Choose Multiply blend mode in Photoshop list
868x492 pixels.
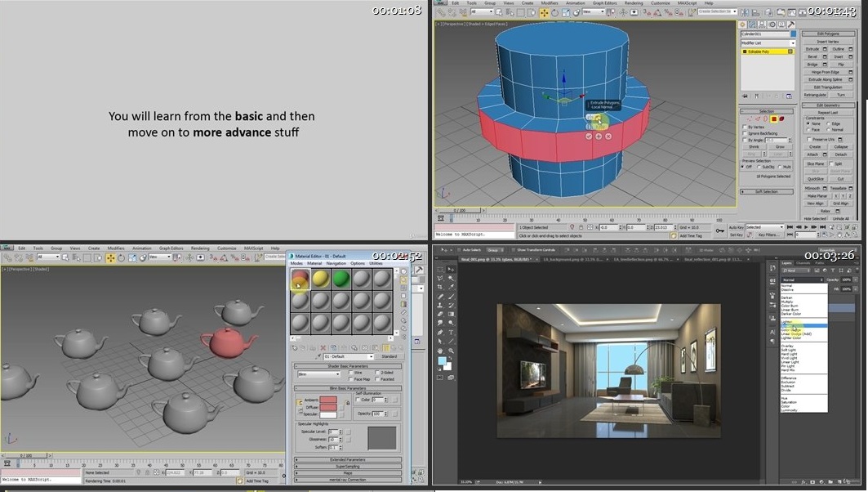point(786,302)
